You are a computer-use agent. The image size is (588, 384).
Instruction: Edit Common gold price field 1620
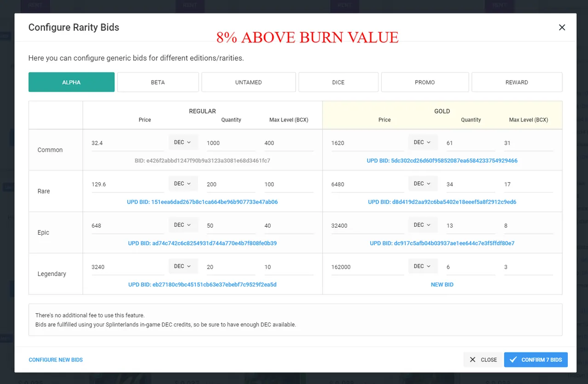(x=367, y=143)
